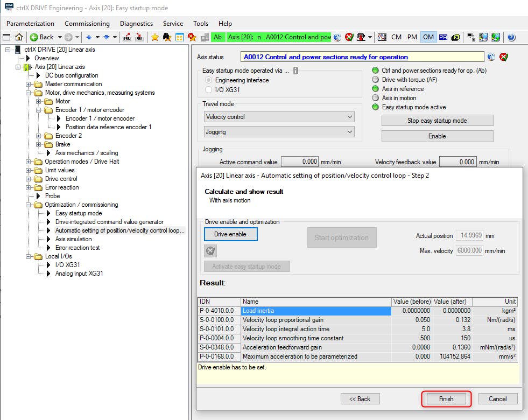Expand the Operation modes / Drive Halt node
Screen dimensions: 528x420
point(29,162)
